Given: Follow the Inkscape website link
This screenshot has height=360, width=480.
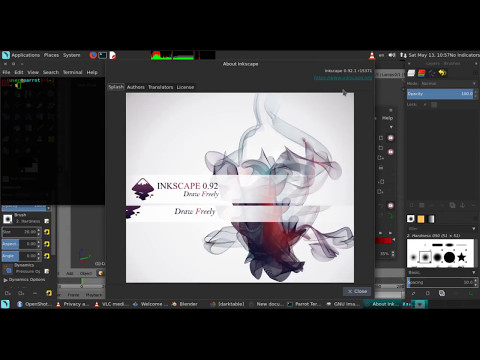Looking at the screenshot, I should click(343, 78).
